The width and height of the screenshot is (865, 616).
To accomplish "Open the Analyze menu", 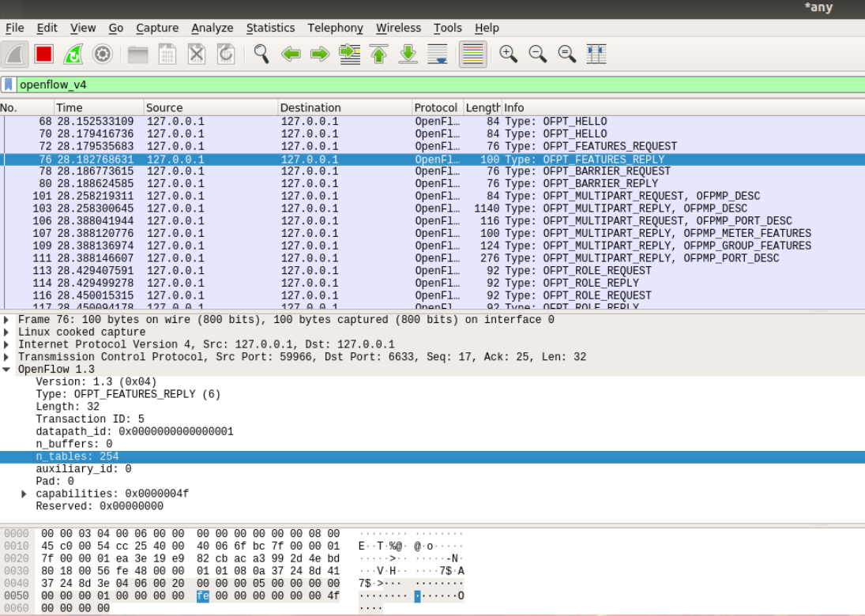I will [x=212, y=28].
